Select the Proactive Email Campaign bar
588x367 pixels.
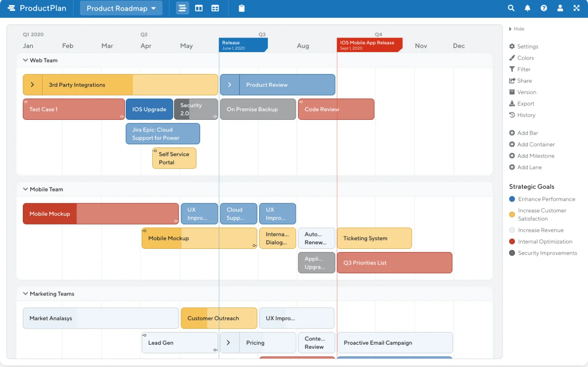(395, 343)
